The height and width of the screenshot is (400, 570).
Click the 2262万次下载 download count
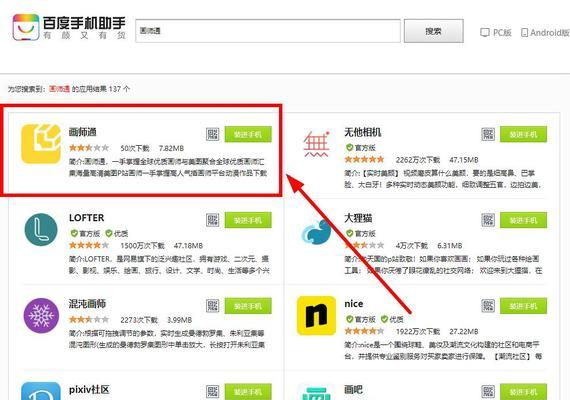(418, 160)
